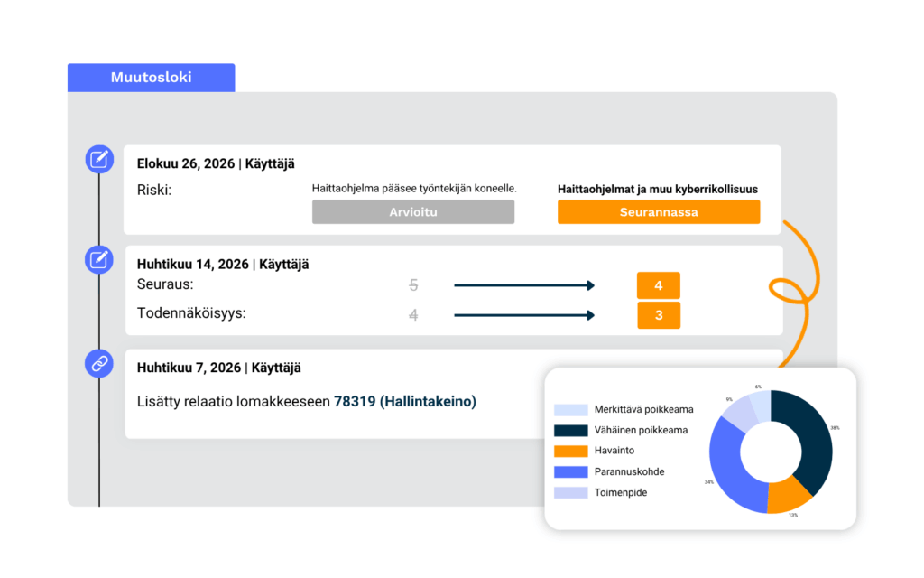The height and width of the screenshot is (578, 924).
Task: Click the edit icon beside Elokuu 26 entry
Action: tap(99, 159)
